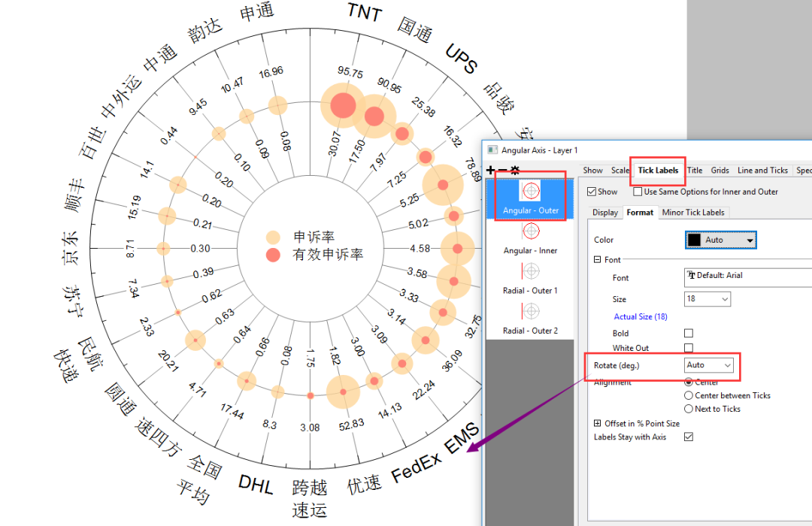This screenshot has width=812, height=526.
Task: Check the White Out checkbox
Action: 689,347
